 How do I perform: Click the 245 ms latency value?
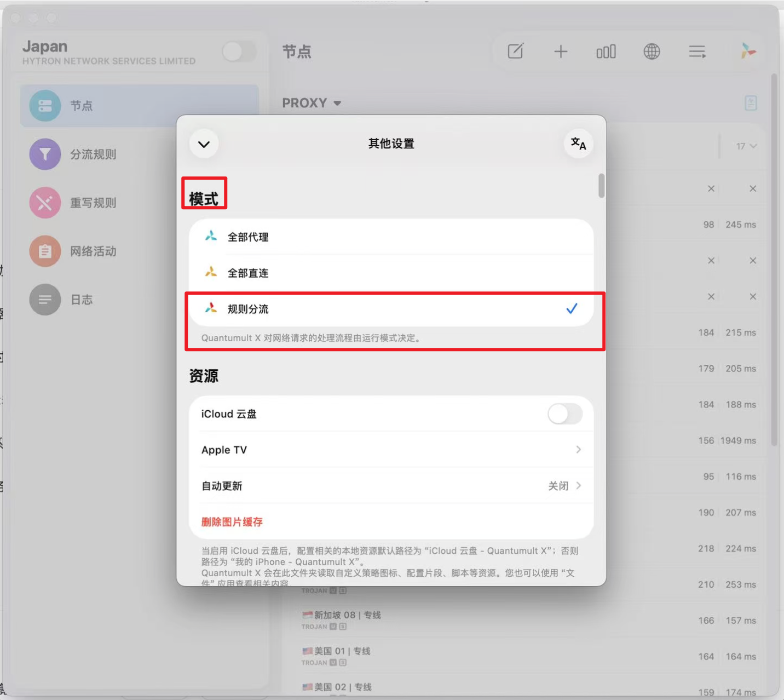[x=741, y=225]
